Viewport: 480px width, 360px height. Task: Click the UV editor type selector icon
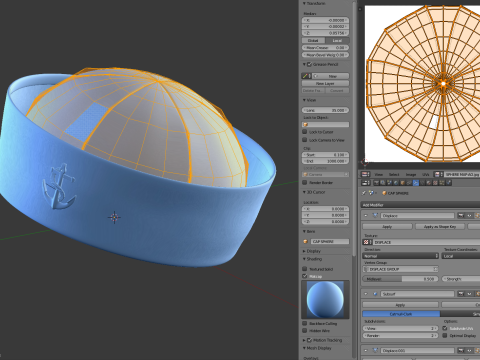366,174
